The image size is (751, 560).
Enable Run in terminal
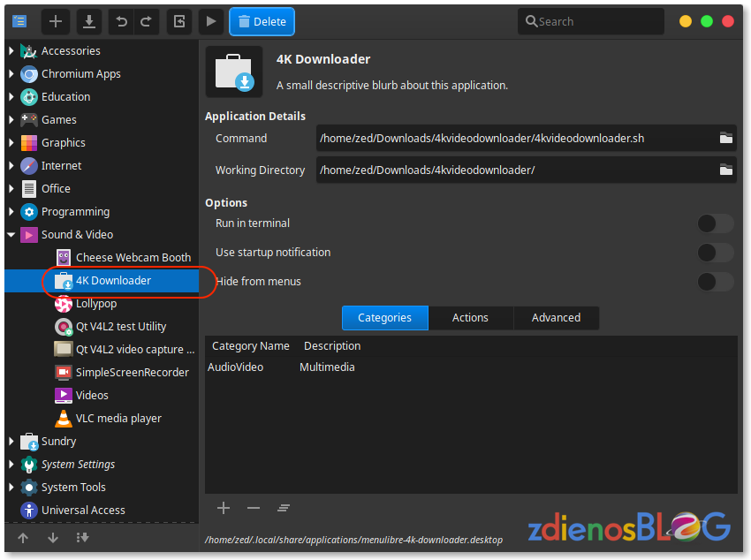(x=715, y=223)
